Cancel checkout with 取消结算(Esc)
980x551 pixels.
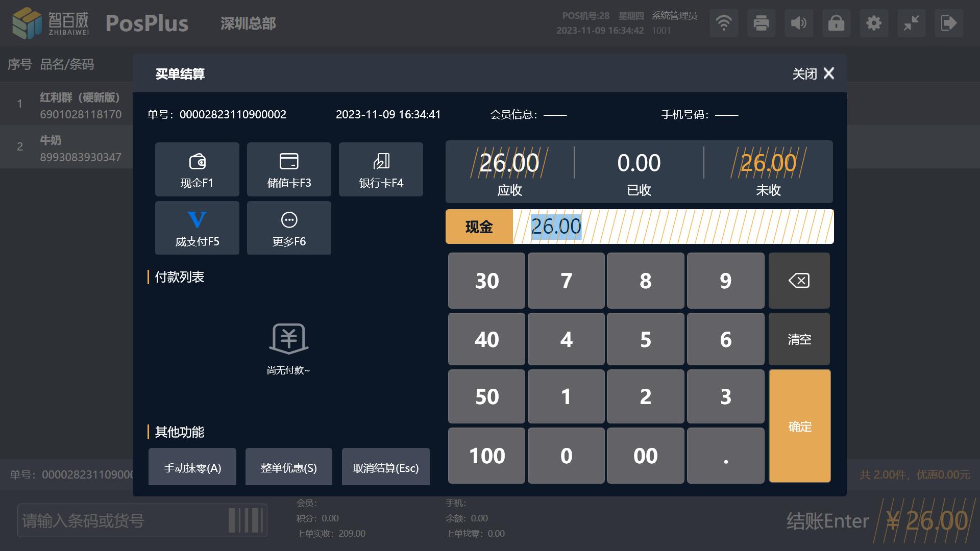coord(385,467)
